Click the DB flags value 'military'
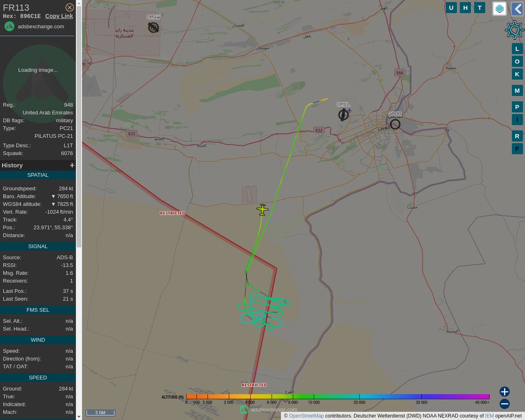The image size is (525, 420). (x=64, y=120)
